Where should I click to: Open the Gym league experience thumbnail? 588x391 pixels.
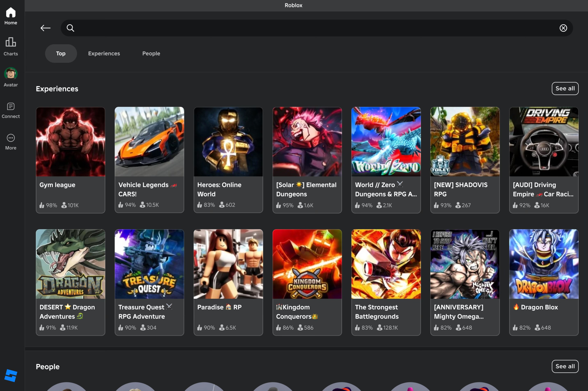(x=71, y=142)
